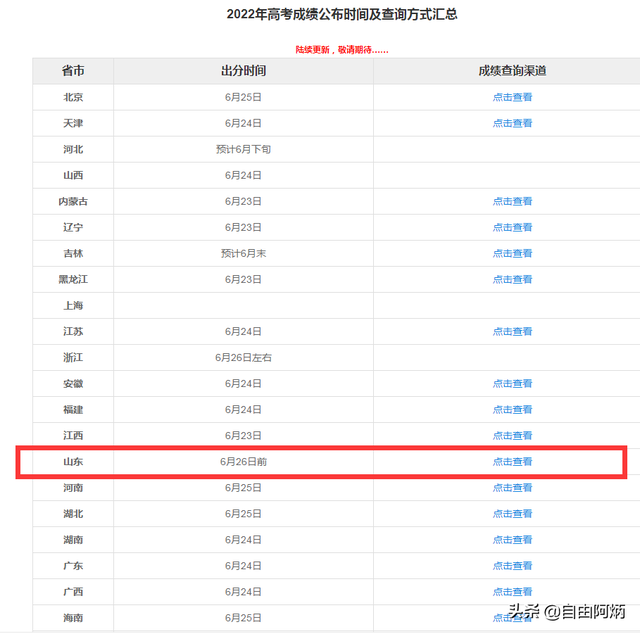Select the 河南 province cell
Image resolution: width=640 pixels, height=634 pixels.
(73, 488)
